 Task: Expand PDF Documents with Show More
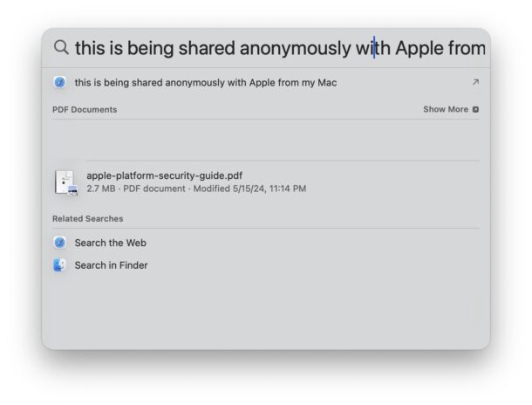[x=446, y=110]
